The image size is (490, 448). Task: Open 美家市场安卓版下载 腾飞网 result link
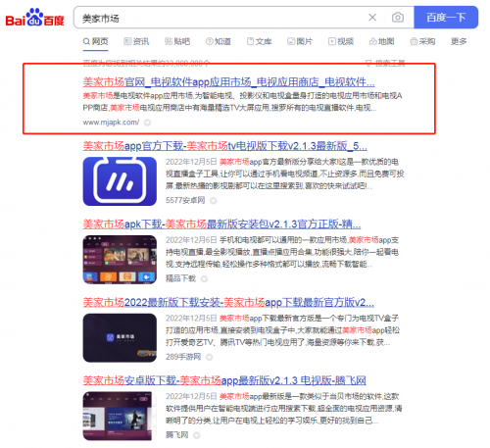click(x=224, y=380)
